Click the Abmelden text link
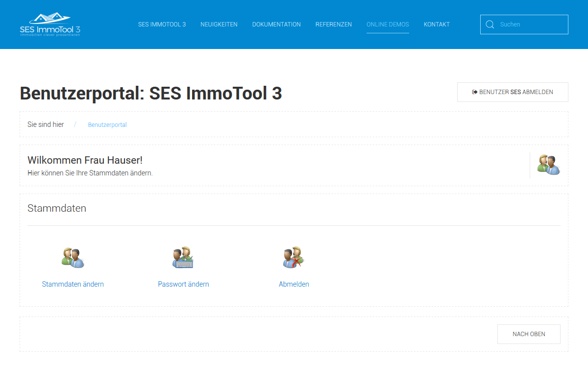 pos(294,284)
